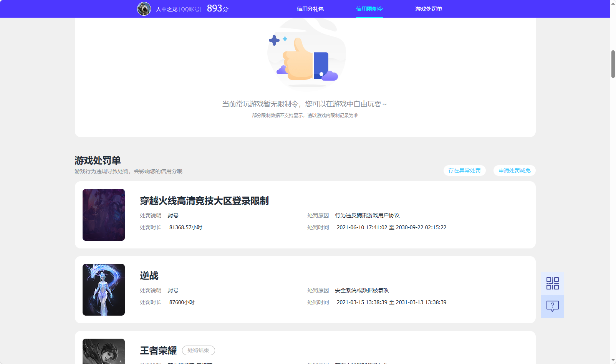Click the scrollbar down arrow
Screen dimensions: 616x364
(x=613, y=361)
